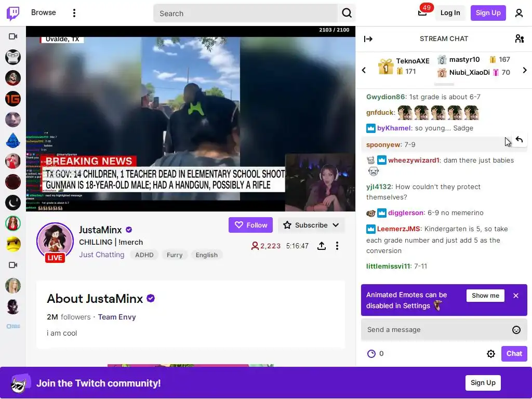Click username LeemerzJMS in chat
This screenshot has height=399, width=532.
coord(398,229)
